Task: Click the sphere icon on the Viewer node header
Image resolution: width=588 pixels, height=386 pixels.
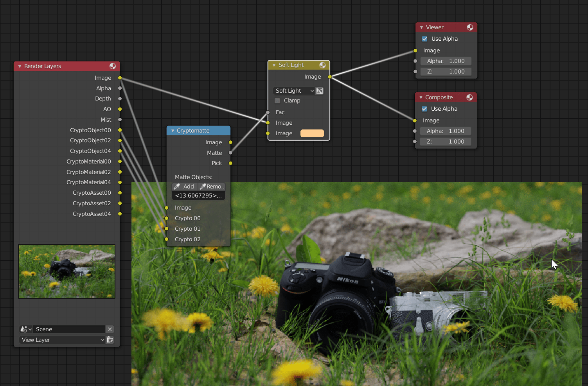Action: point(470,27)
